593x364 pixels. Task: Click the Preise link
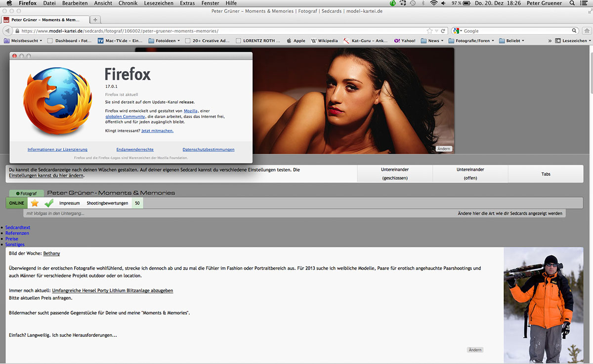(12, 239)
